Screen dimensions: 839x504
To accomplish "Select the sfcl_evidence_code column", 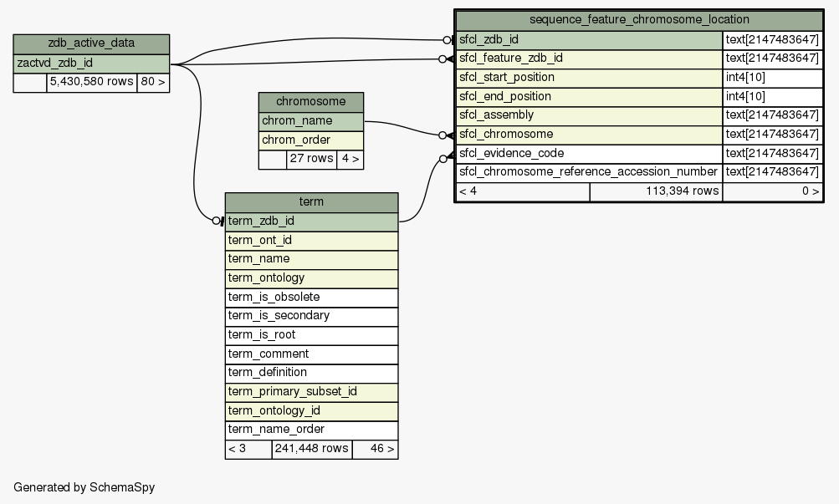I will pos(589,154).
